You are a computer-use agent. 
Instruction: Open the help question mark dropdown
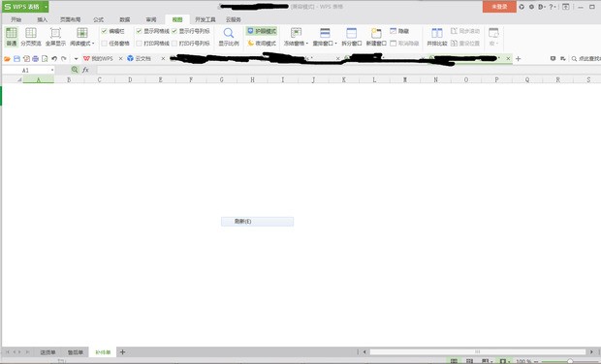[x=553, y=7]
